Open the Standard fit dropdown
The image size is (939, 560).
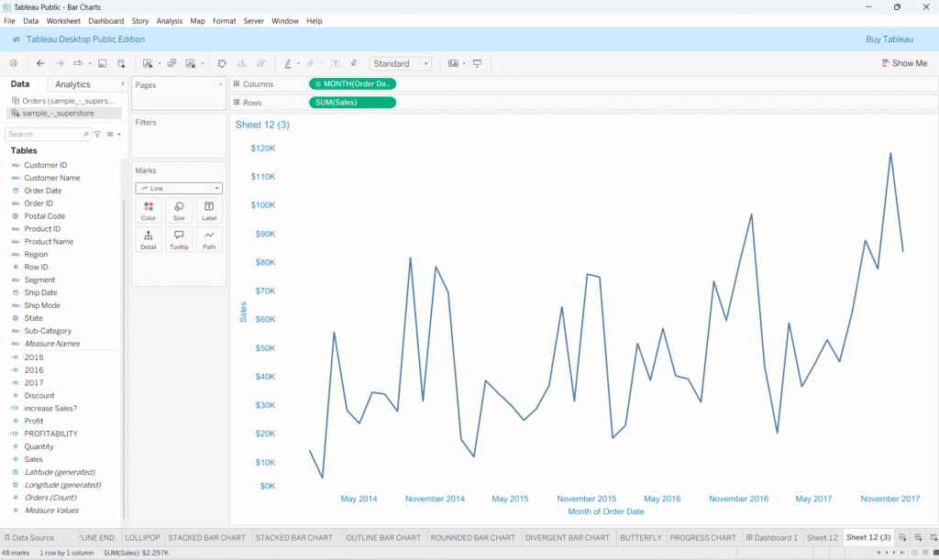pyautogui.click(x=400, y=64)
